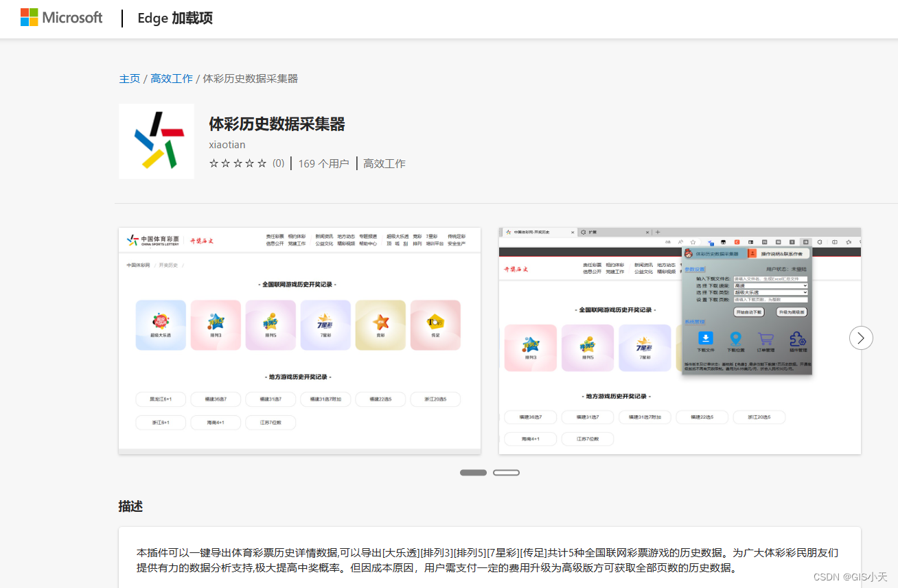Open the second screenshot showing the extension popup
Image resolution: width=898 pixels, height=588 pixels.
(680, 340)
